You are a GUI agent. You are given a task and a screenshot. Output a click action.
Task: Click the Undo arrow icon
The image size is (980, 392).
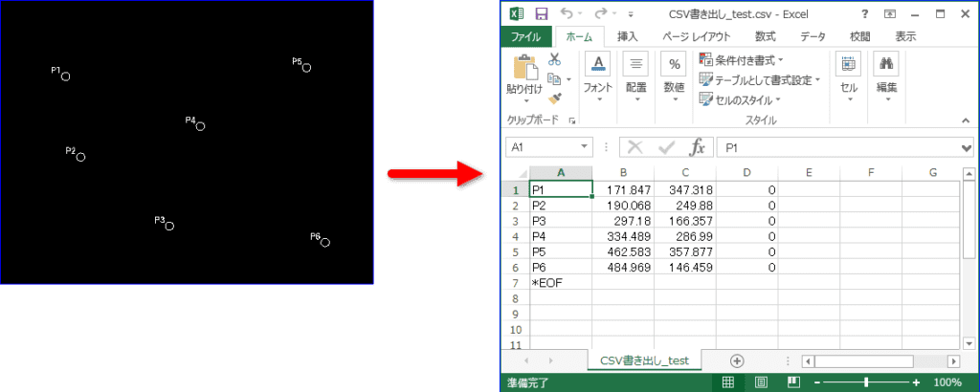point(567,13)
